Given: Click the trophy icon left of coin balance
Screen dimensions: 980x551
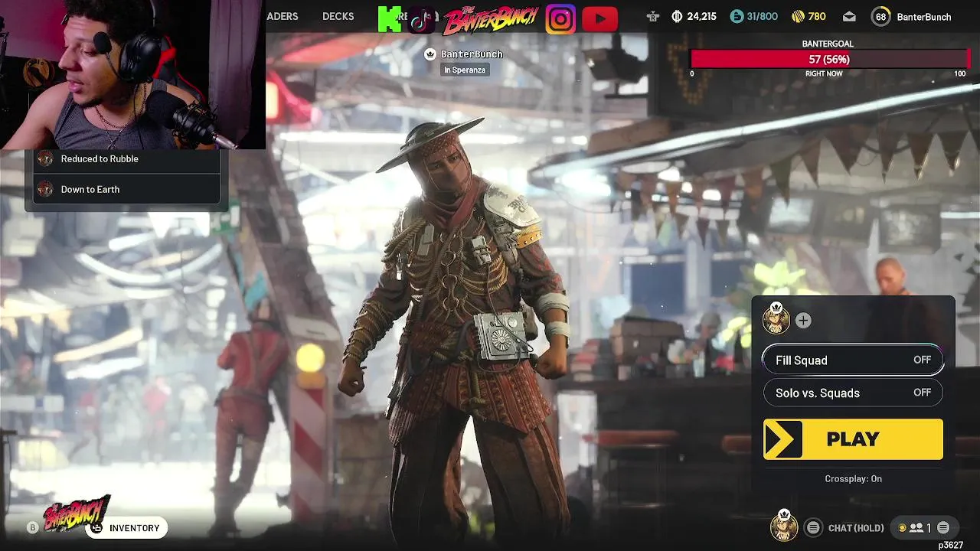Looking at the screenshot, I should point(652,17).
